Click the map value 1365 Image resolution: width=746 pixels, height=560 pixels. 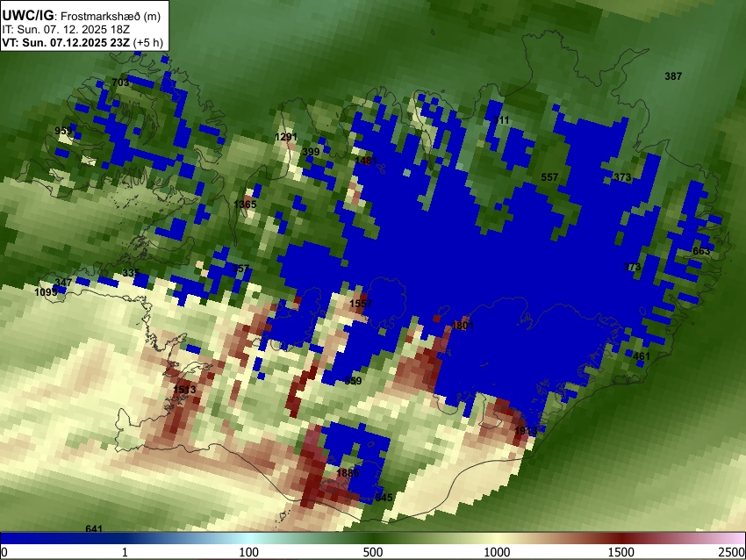click(245, 205)
